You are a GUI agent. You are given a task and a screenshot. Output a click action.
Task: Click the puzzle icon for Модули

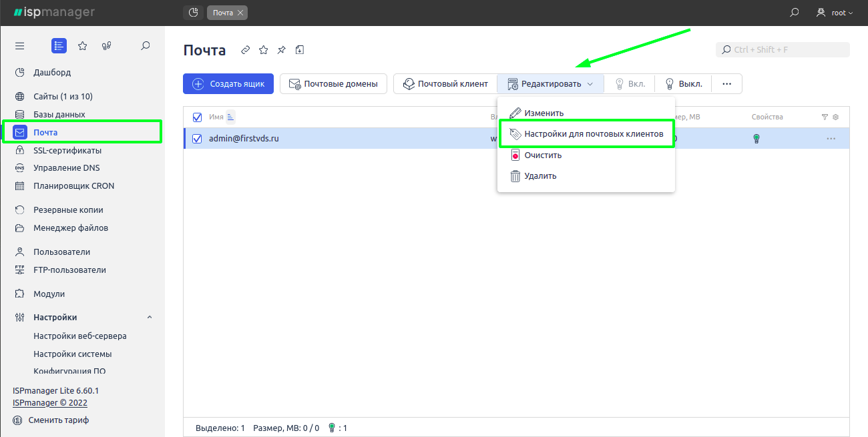click(x=20, y=294)
